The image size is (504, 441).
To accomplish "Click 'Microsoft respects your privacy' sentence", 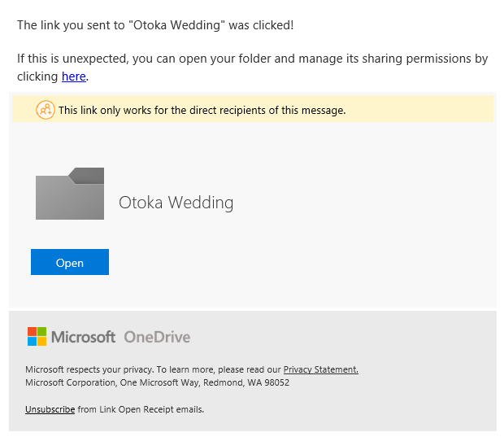I will 192,369.
